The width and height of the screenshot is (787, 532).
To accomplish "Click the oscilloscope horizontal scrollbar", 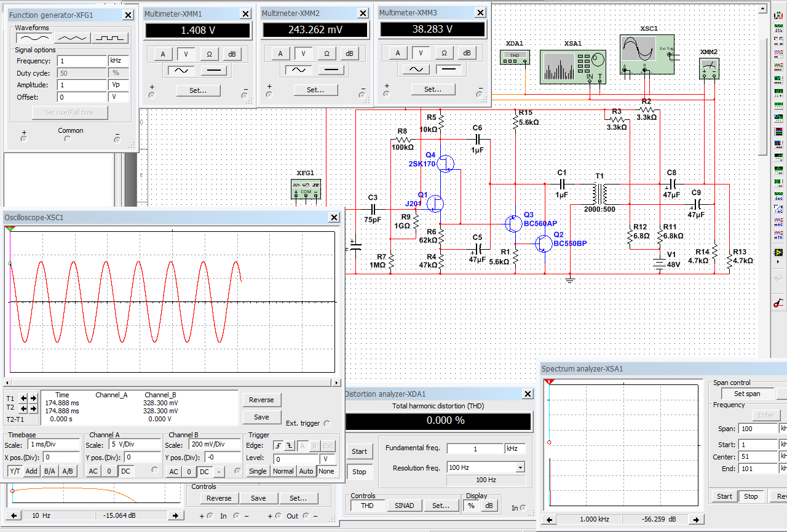I will [172, 383].
